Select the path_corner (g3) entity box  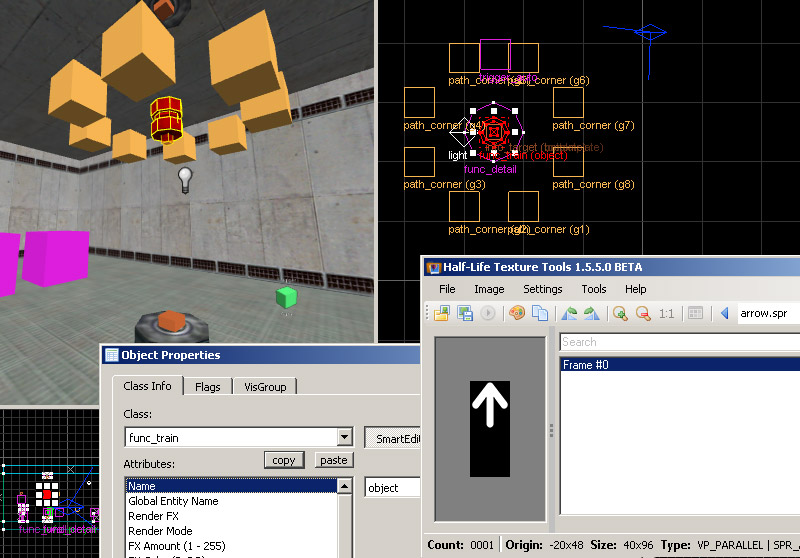419,162
